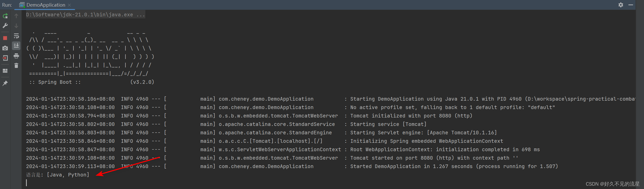Click 'Tomcat initialized with port 8080 (http)'

click(411, 116)
